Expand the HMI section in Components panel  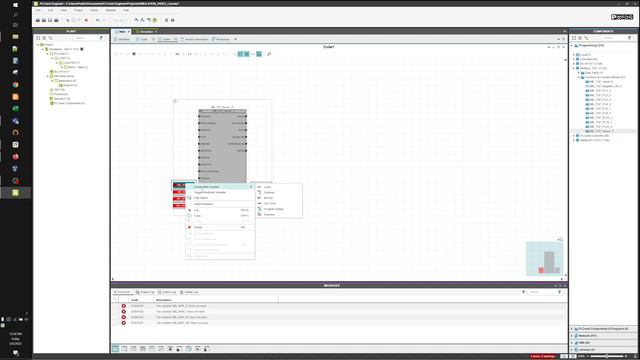(x=571, y=342)
